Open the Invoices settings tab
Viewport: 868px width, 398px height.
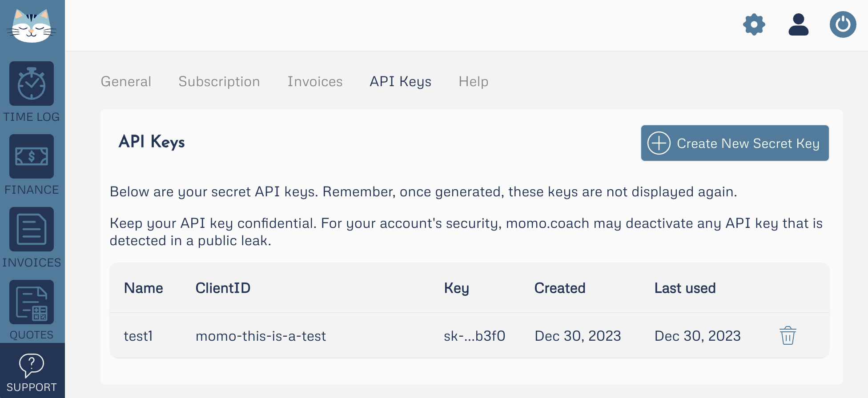[315, 81]
